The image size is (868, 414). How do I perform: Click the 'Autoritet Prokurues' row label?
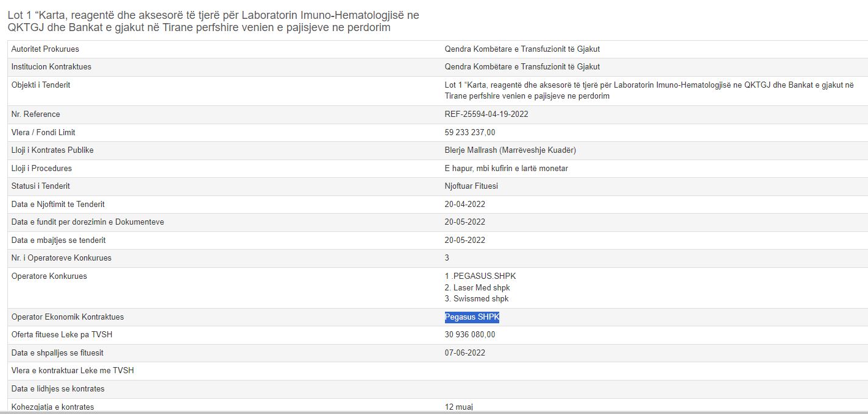45,49
